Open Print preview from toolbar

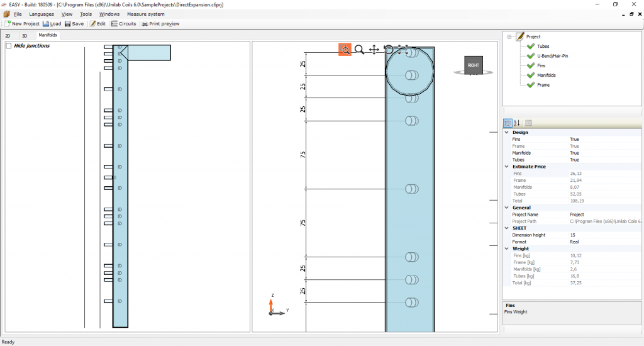tap(160, 24)
